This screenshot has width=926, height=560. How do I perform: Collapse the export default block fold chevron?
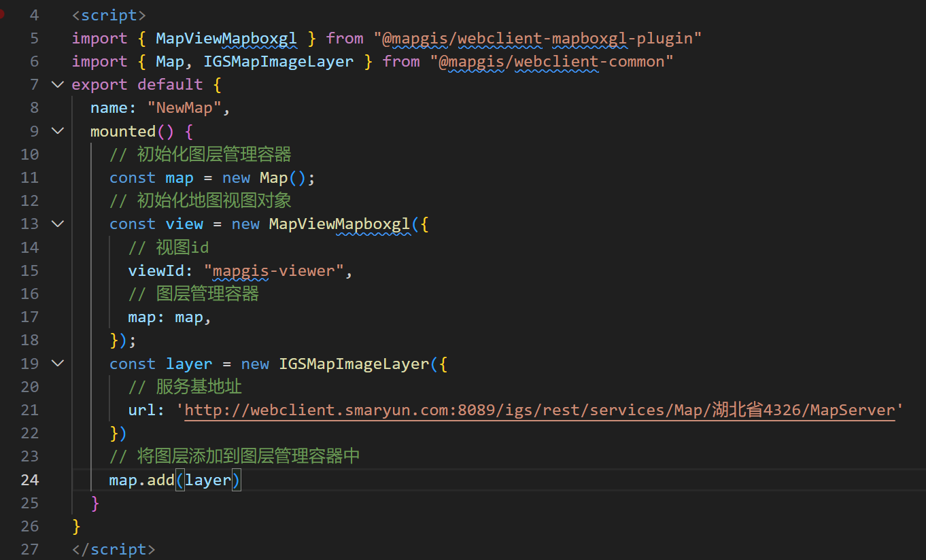tap(57, 84)
